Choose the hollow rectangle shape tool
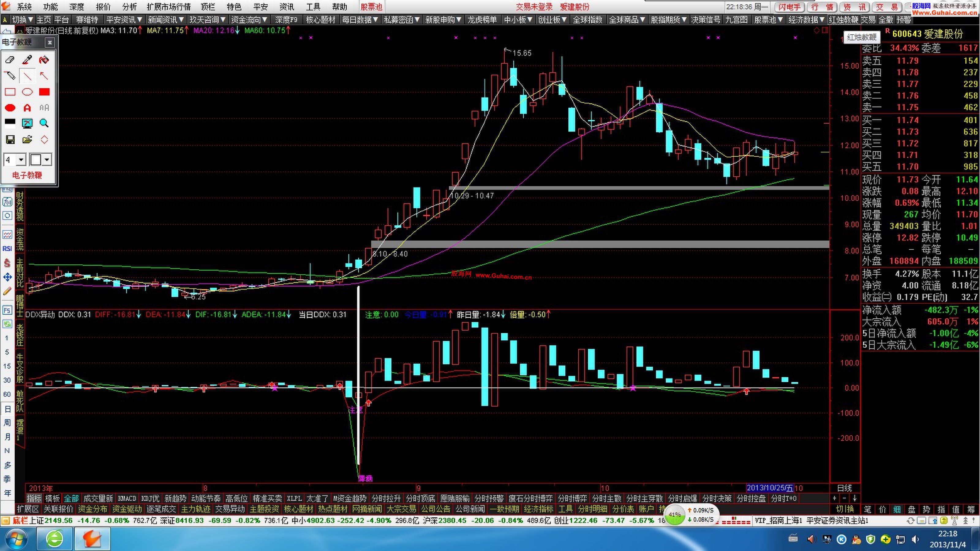This screenshot has width=980, height=551. (x=10, y=92)
